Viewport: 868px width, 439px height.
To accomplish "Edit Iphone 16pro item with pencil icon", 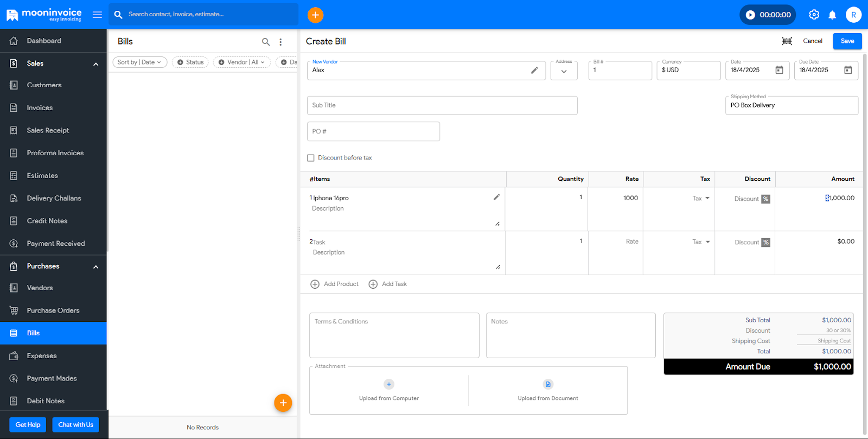I will (x=496, y=197).
